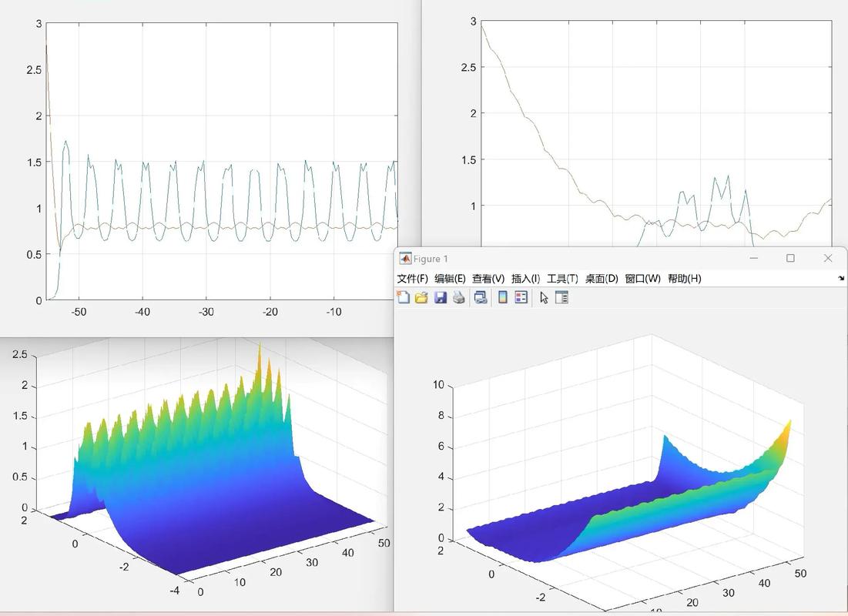Open the Property Inspector icon

(x=561, y=297)
